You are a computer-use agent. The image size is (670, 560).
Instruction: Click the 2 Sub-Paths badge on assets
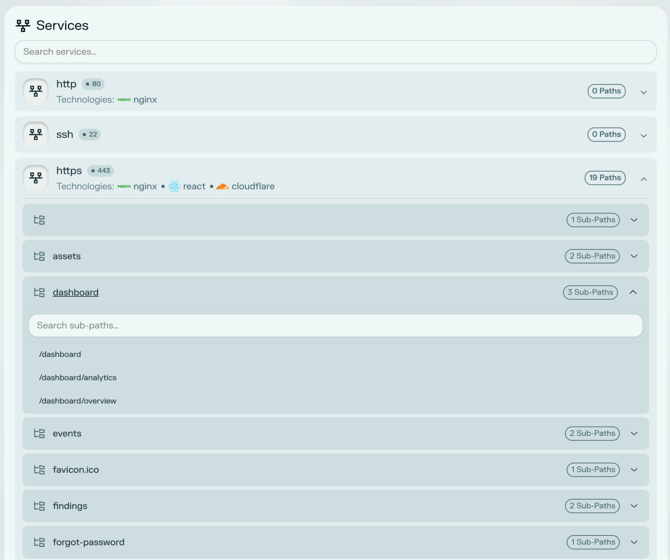click(x=592, y=256)
